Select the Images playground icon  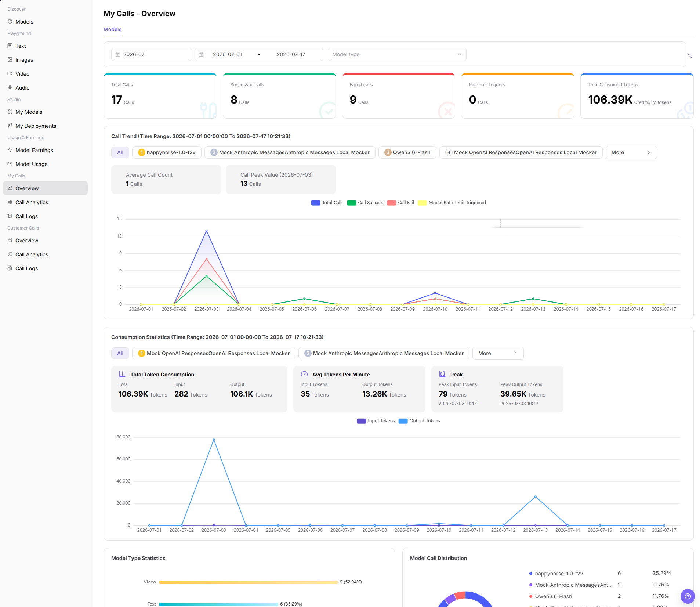[10, 60]
